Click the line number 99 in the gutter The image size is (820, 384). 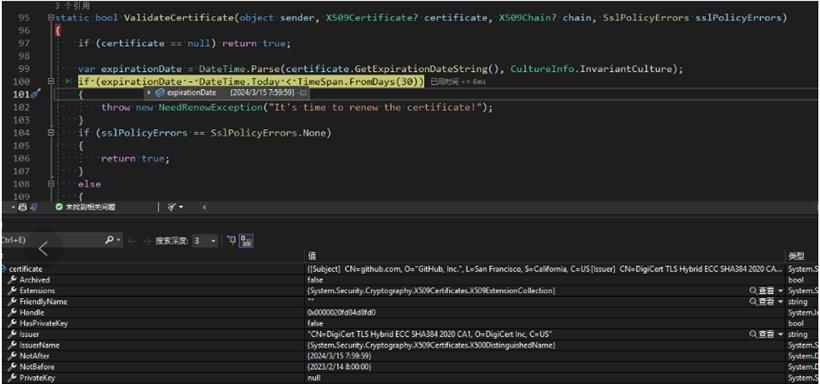[x=24, y=69]
